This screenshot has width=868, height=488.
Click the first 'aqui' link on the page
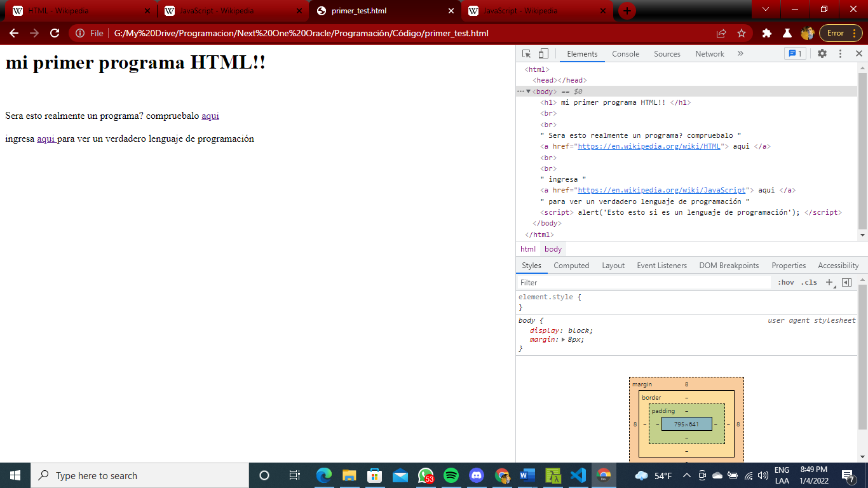pos(210,116)
